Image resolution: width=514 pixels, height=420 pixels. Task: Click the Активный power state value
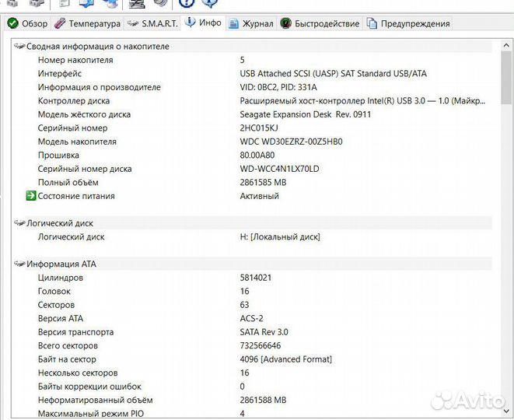tap(259, 196)
